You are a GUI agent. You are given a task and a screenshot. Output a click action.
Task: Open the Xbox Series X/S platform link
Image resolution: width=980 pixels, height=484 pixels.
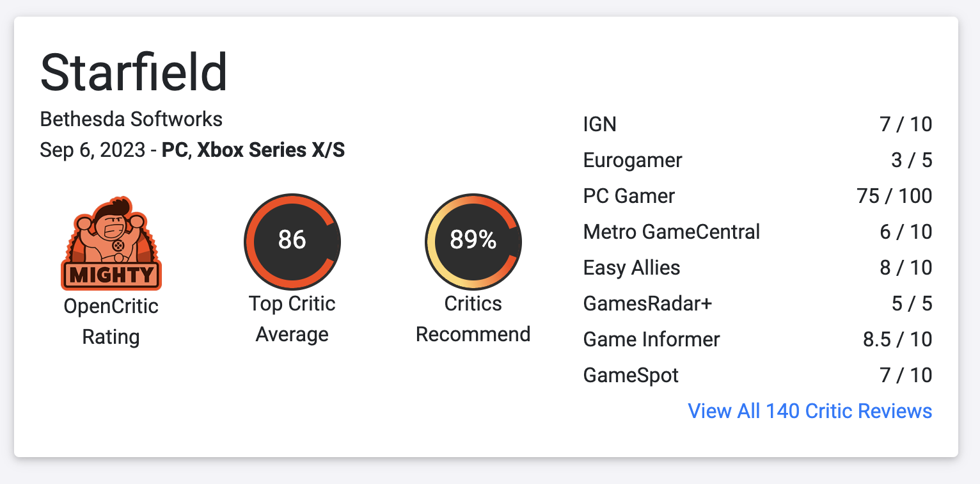point(271,150)
